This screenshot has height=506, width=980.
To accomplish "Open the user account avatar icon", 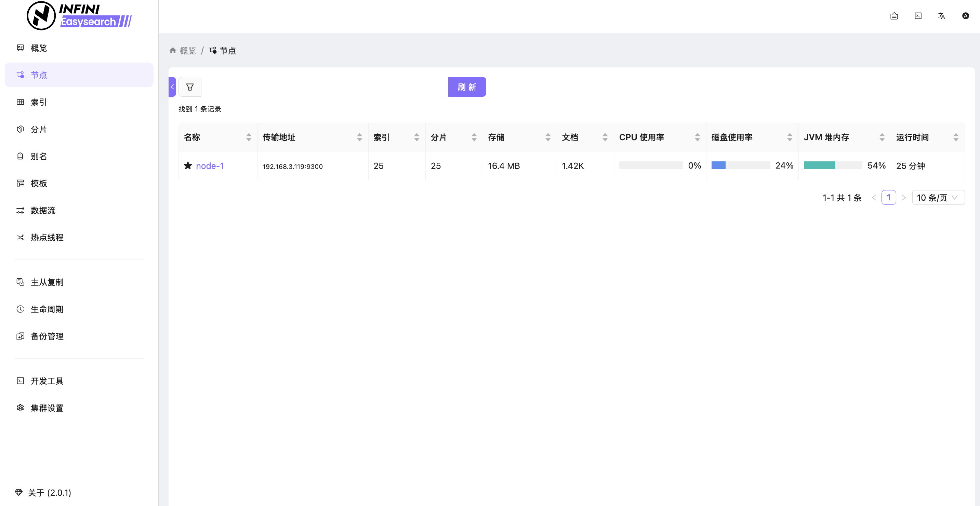I will point(966,16).
